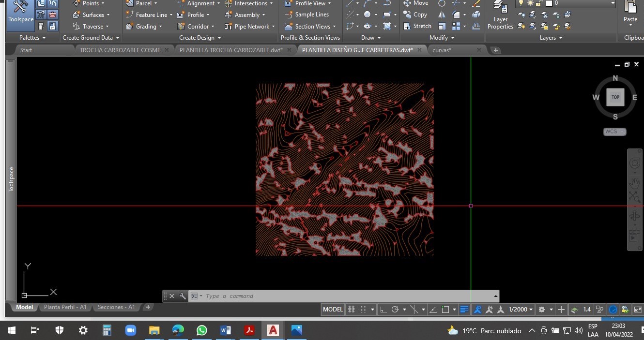644x340 pixels.
Task: Click the Traverse tool icon
Action: (x=77, y=26)
